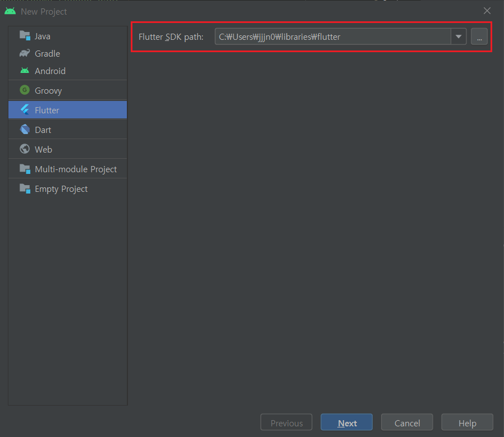The image size is (504, 437).
Task: Click the Multi-module Project folder icon
Action: click(25, 169)
